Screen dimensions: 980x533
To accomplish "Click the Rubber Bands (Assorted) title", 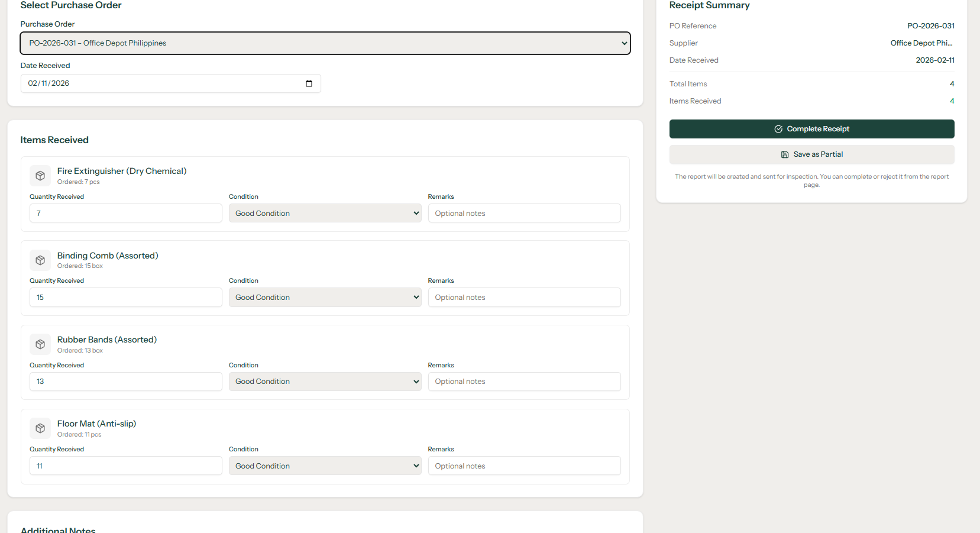I will tap(107, 340).
